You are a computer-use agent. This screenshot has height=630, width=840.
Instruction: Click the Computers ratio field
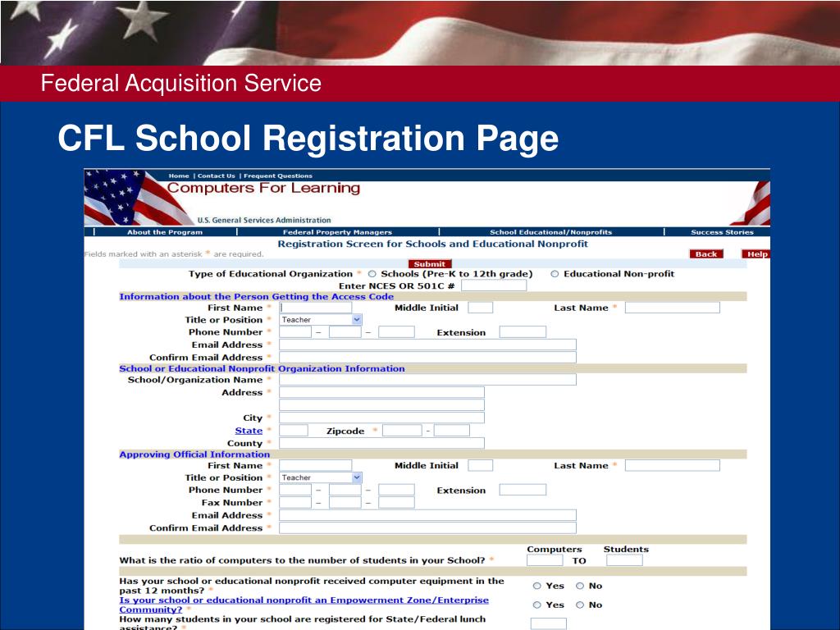pyautogui.click(x=545, y=560)
